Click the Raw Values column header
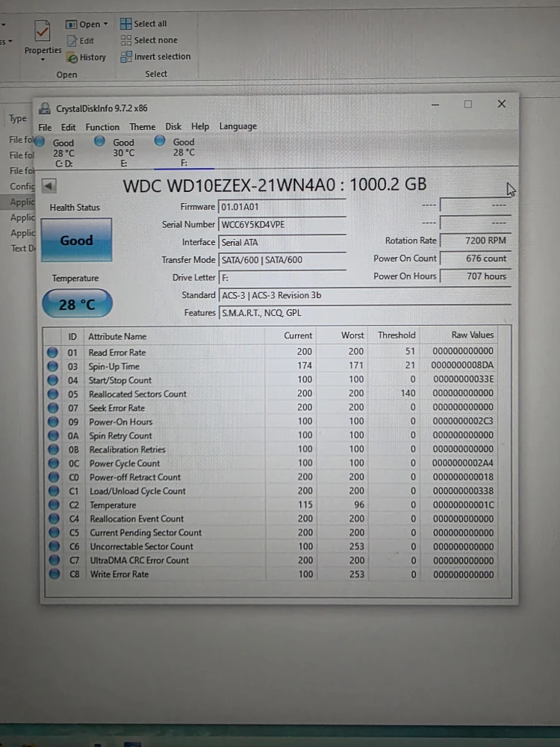This screenshot has height=747, width=560. (x=459, y=335)
